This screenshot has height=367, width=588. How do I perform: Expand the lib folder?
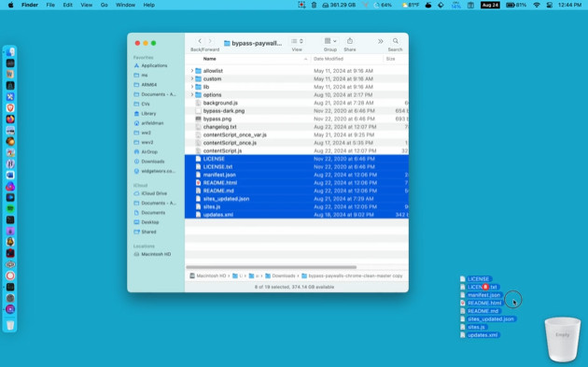click(192, 87)
